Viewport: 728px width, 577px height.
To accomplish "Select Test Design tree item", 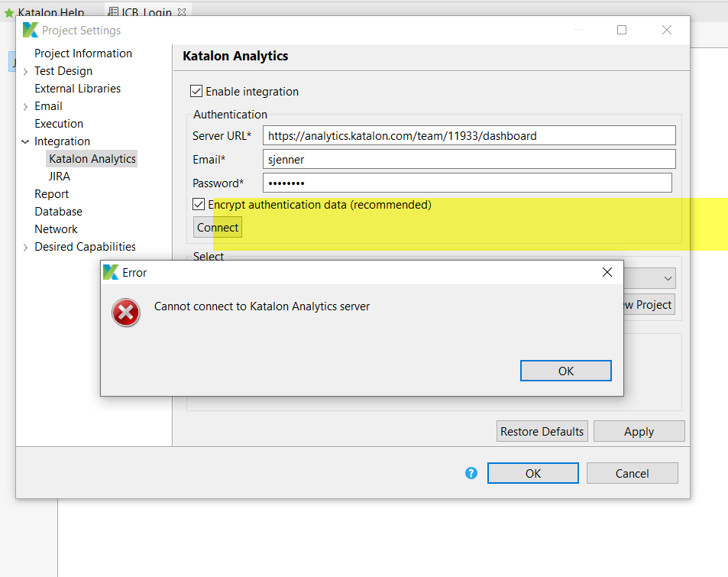I will [63, 71].
